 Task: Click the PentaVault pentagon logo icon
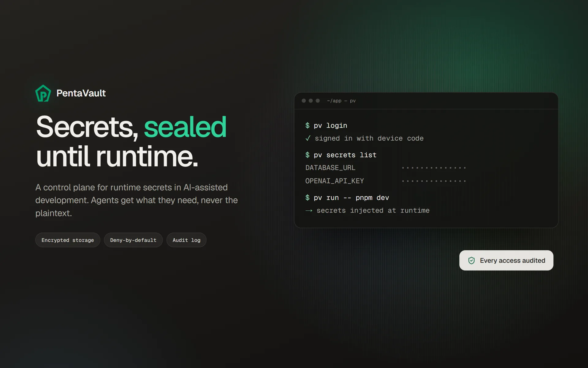coord(43,93)
